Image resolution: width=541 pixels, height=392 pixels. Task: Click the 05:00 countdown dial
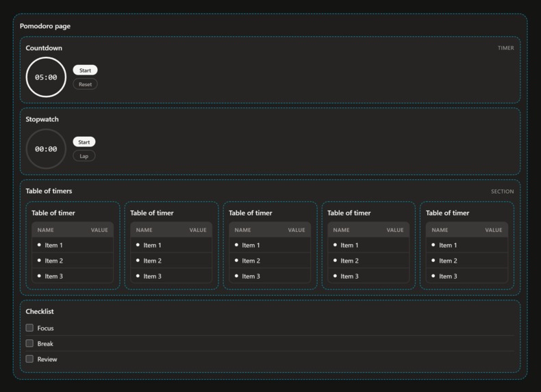[46, 77]
